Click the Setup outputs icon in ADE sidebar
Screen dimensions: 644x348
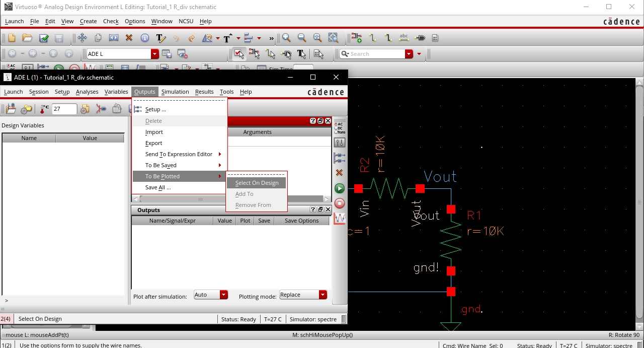coord(340,158)
